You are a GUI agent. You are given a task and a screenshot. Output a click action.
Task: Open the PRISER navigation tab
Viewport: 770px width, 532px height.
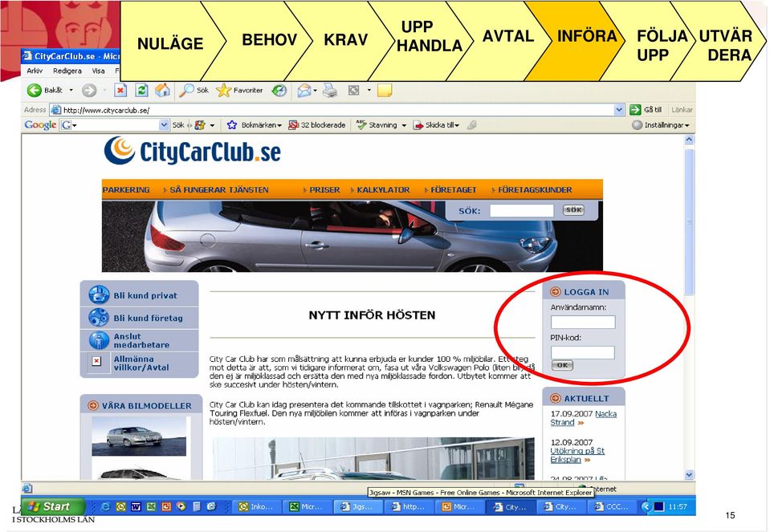(324, 190)
